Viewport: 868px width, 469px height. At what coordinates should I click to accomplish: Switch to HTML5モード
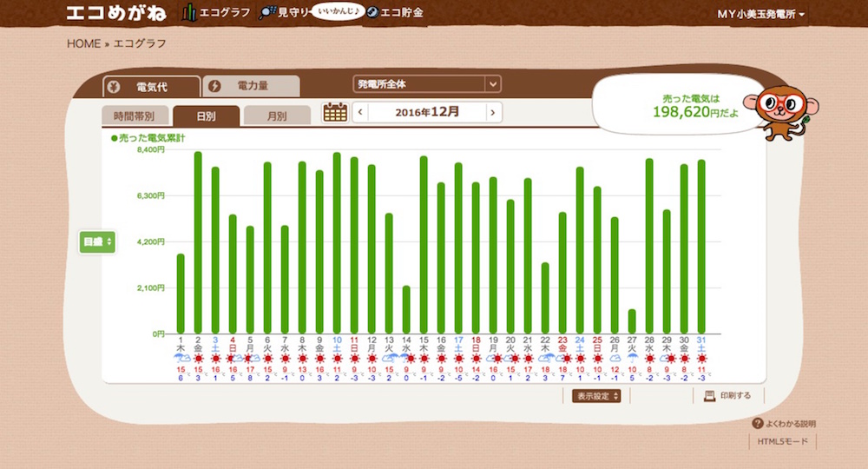[x=782, y=441]
